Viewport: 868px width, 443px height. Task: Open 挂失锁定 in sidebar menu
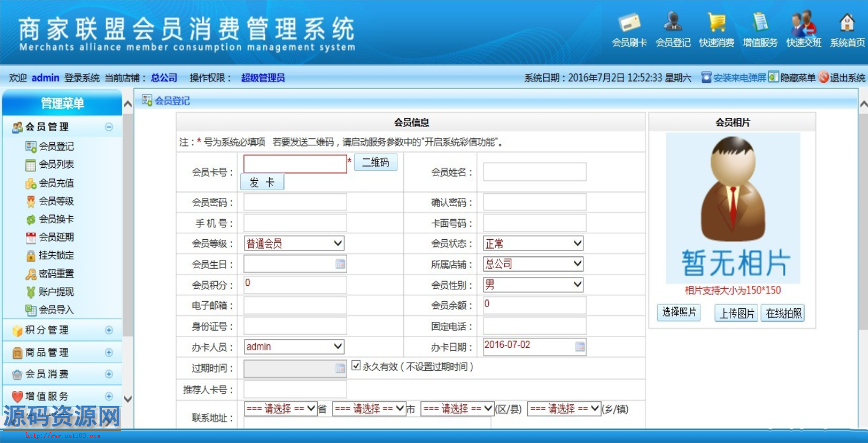(x=56, y=255)
